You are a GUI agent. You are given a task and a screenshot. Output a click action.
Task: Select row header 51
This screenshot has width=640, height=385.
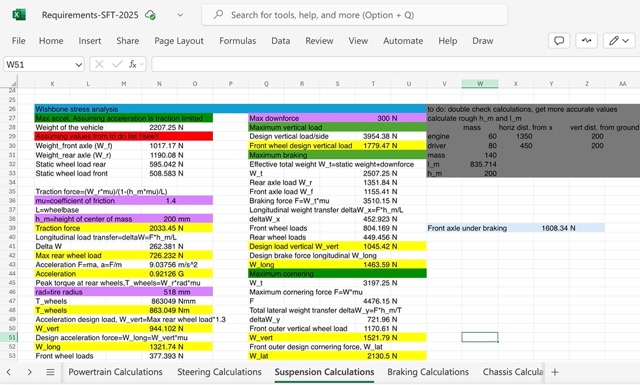click(12, 338)
